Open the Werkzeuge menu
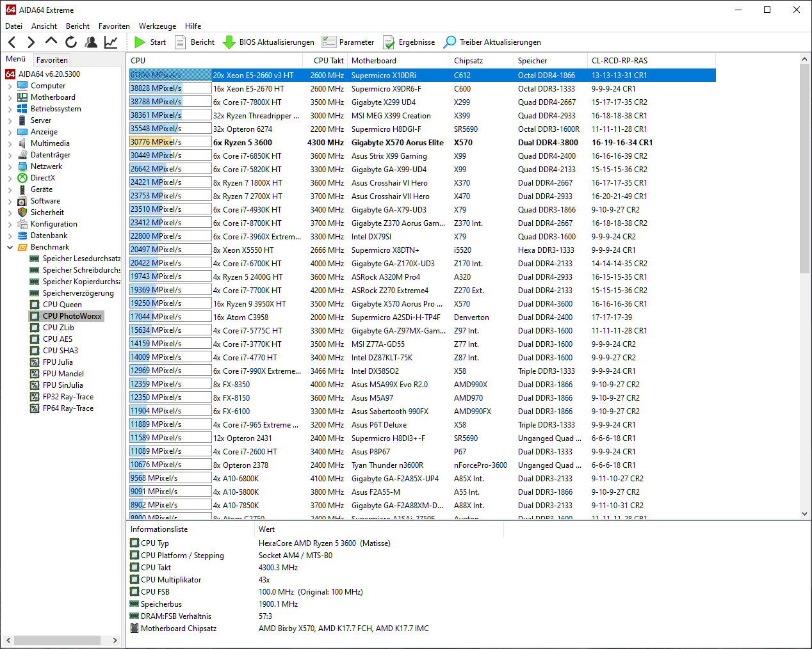This screenshot has width=812, height=649. click(x=158, y=26)
